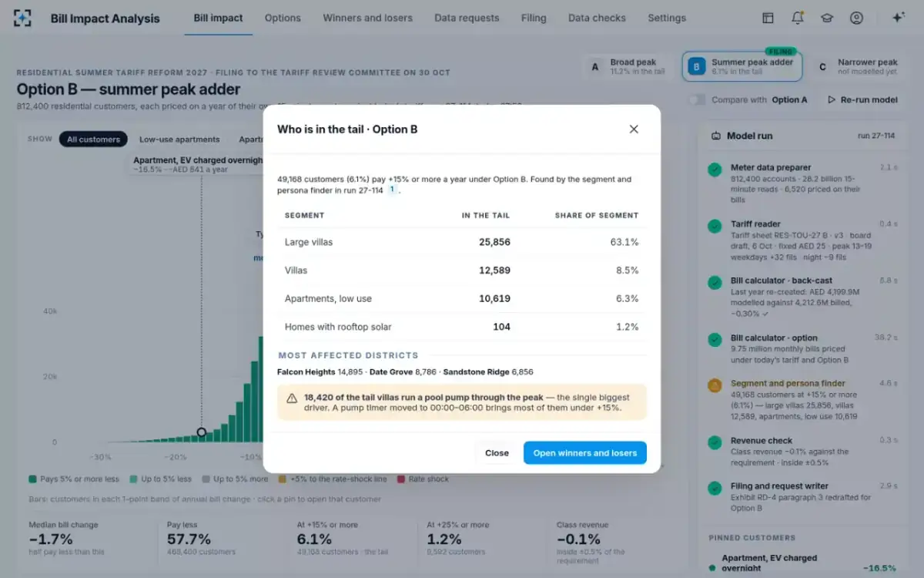924x578 pixels.
Task: Click citation marker 1 after run 27-114
Action: 391,190
